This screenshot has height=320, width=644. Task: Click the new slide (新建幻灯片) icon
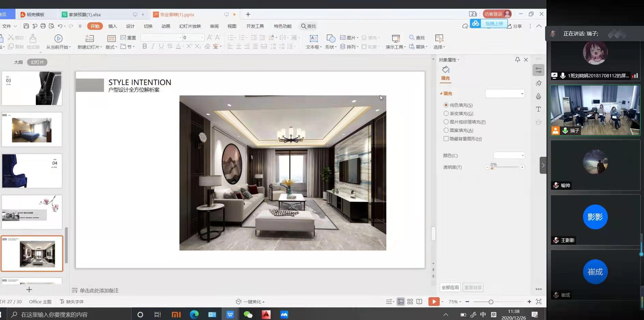point(90,39)
